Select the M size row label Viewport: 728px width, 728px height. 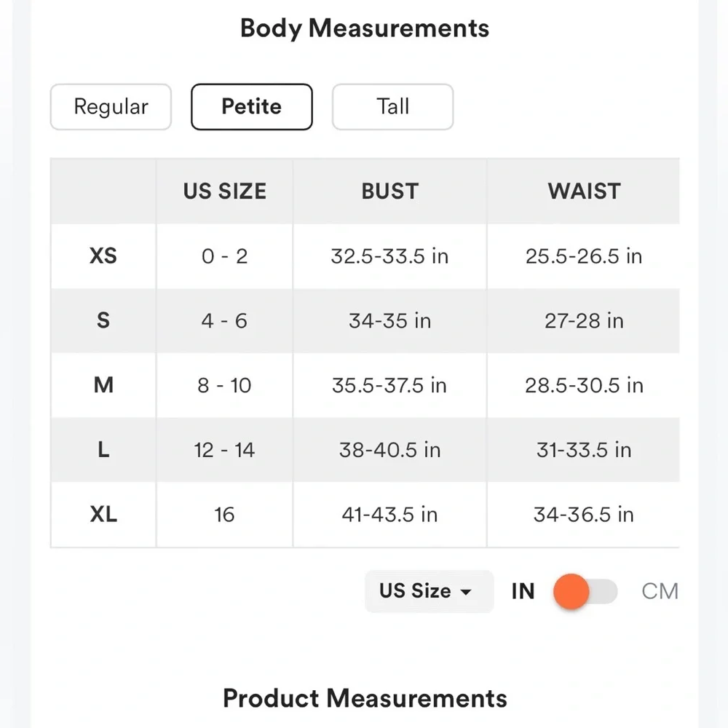point(103,385)
